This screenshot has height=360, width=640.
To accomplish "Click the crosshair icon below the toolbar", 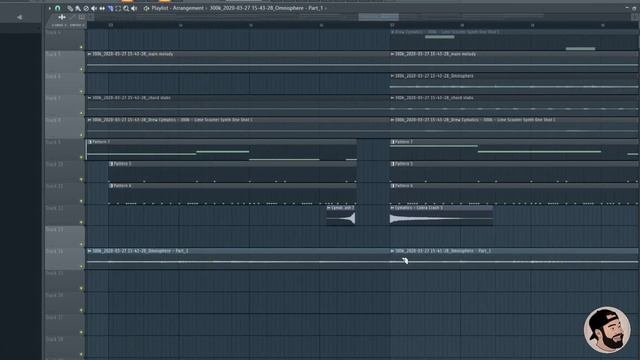I will 62,17.
